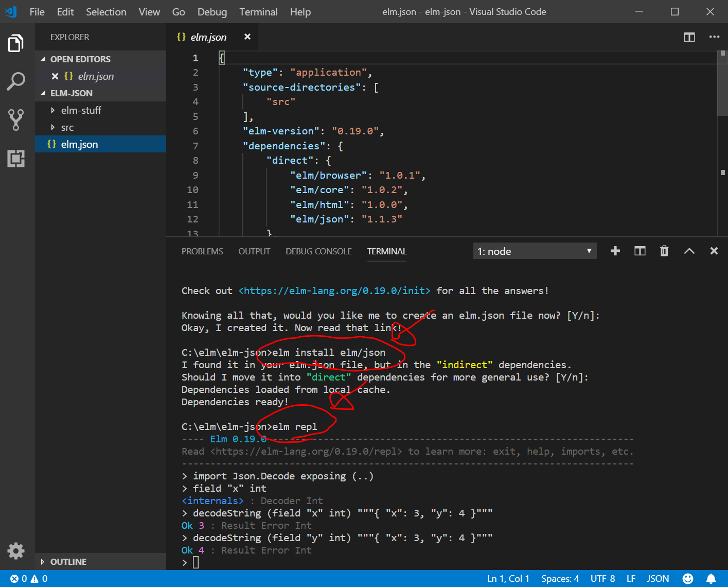Close the terminal panel

714,251
